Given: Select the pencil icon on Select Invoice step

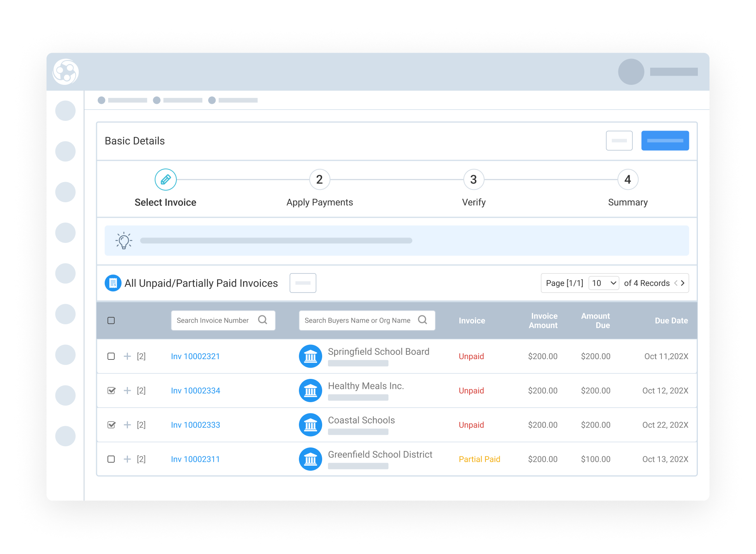Looking at the screenshot, I should (x=166, y=179).
